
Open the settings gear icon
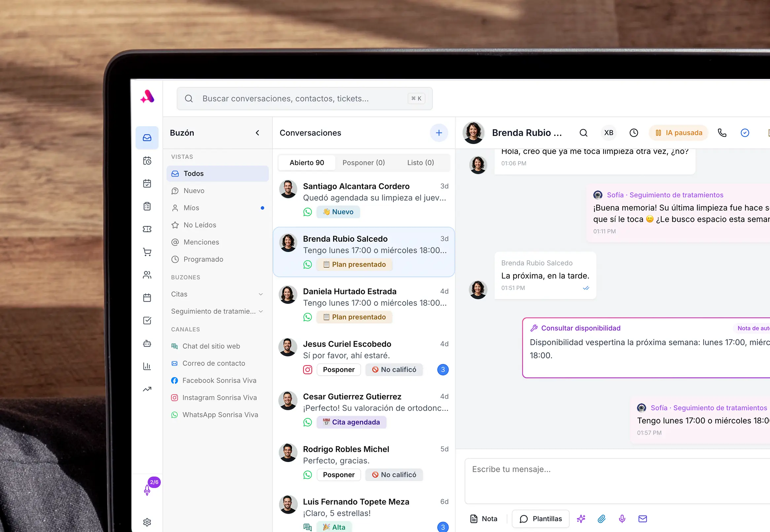147,522
